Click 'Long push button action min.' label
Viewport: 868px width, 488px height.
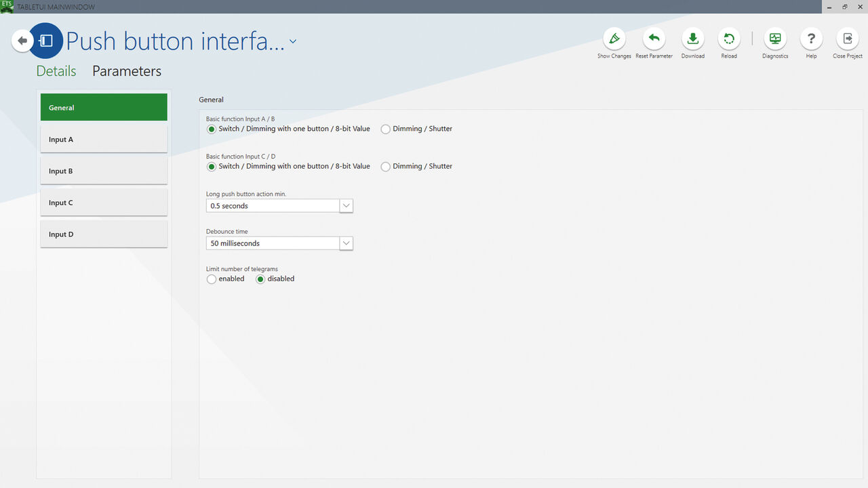point(246,194)
